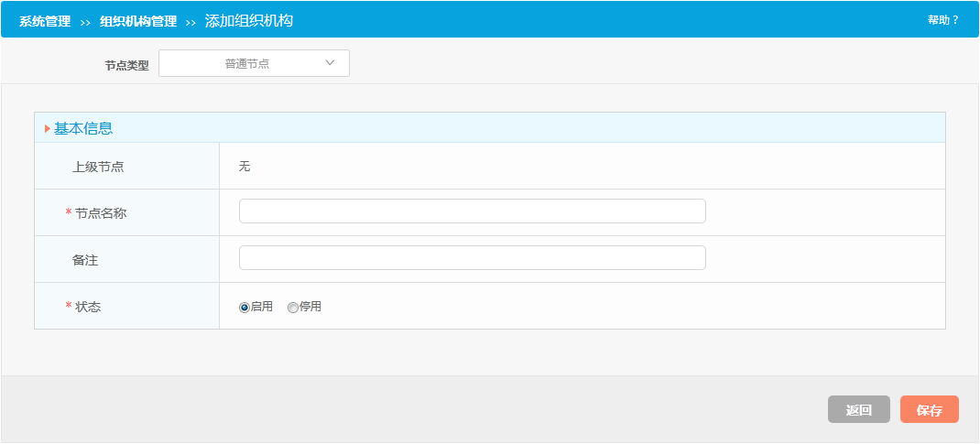This screenshot has height=444, width=980.
Task: Click the orange triangle beside 基本信息
Action: (x=48, y=129)
